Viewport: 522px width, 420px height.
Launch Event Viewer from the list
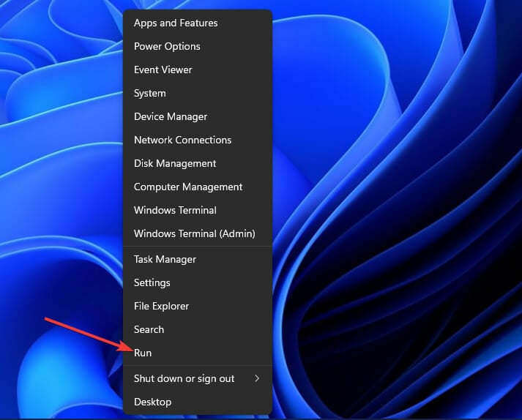click(x=163, y=70)
